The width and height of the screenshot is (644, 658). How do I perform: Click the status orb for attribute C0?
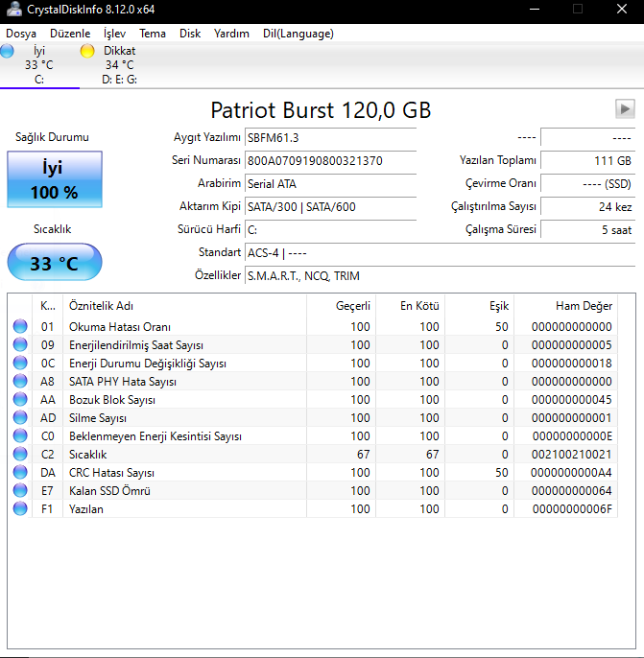(20, 435)
